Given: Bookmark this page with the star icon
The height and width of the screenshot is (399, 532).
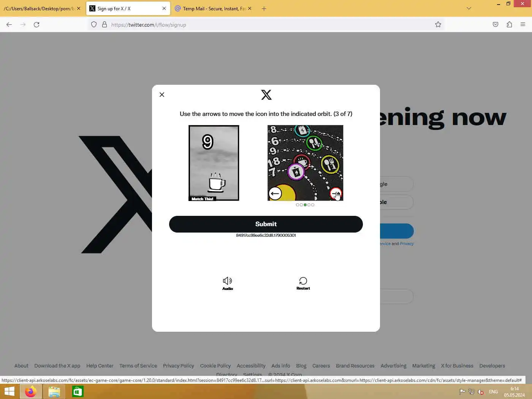Looking at the screenshot, I should 438,25.
